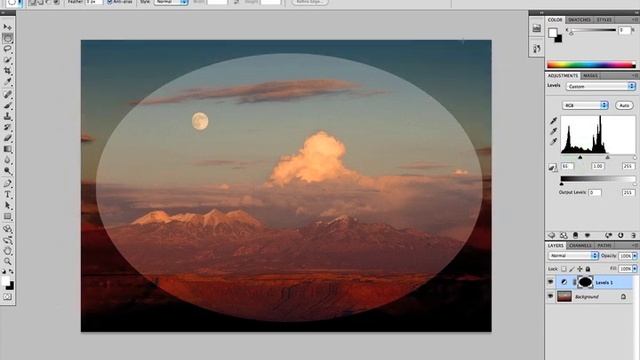This screenshot has width=640, height=360.
Task: Select the Path Selection tool
Action: (x=7, y=206)
